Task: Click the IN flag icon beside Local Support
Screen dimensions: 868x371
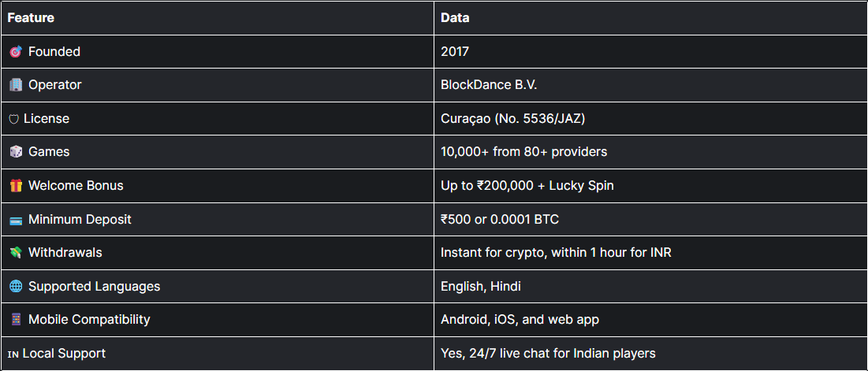Action: [13, 354]
